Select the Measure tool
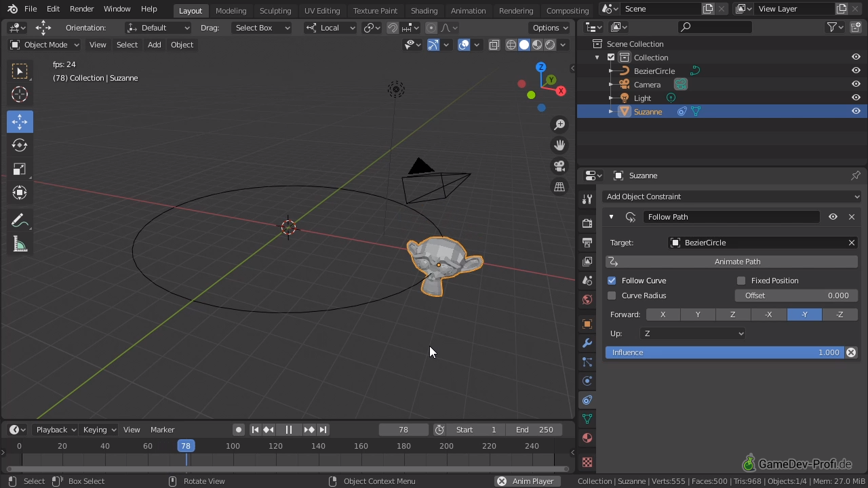This screenshot has height=488, width=868. [20, 245]
